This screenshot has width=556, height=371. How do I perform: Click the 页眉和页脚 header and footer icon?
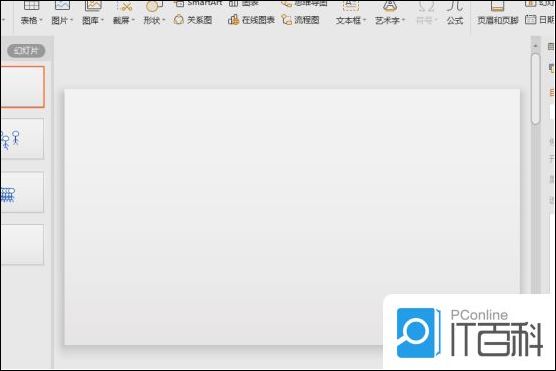point(497,5)
